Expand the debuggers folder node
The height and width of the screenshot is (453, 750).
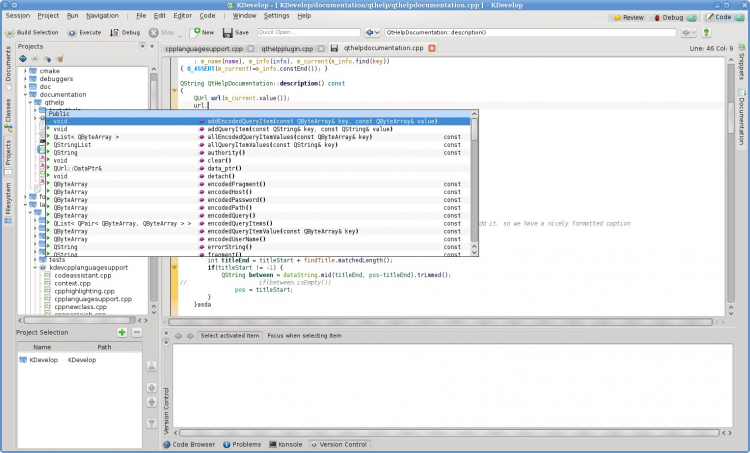point(25,79)
